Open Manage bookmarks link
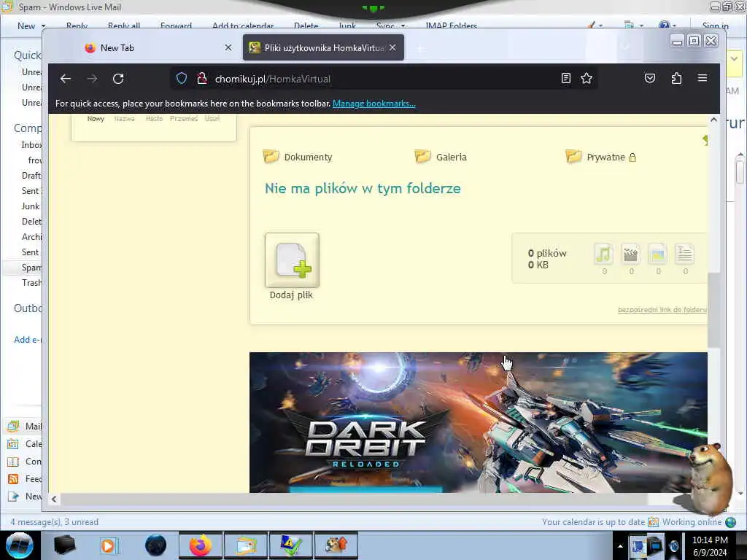 coord(374,104)
